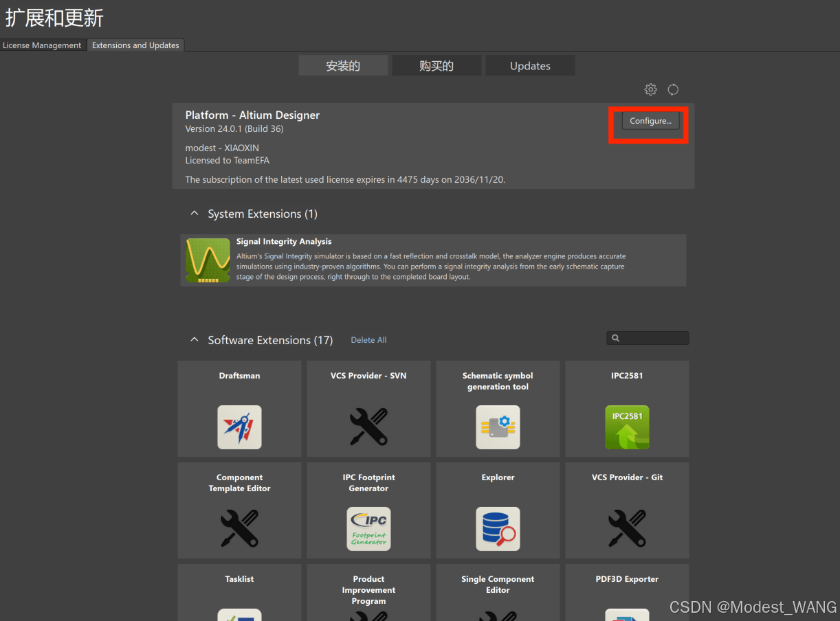The height and width of the screenshot is (621, 840).
Task: Click the Tasklist tile title
Action: click(x=239, y=579)
